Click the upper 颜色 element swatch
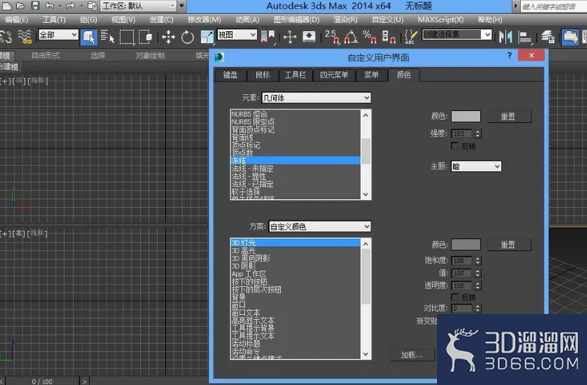Viewport: 587px width, 385px height. pyautogui.click(x=466, y=116)
